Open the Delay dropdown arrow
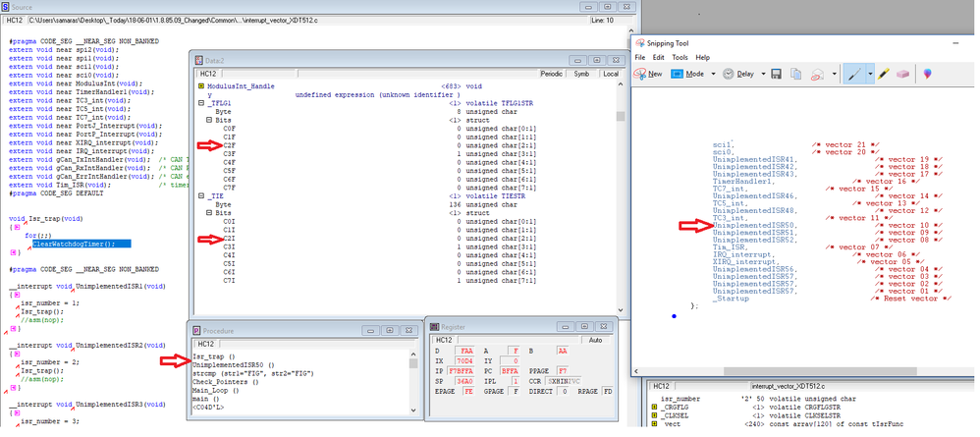The width and height of the screenshot is (980, 437). [763, 74]
